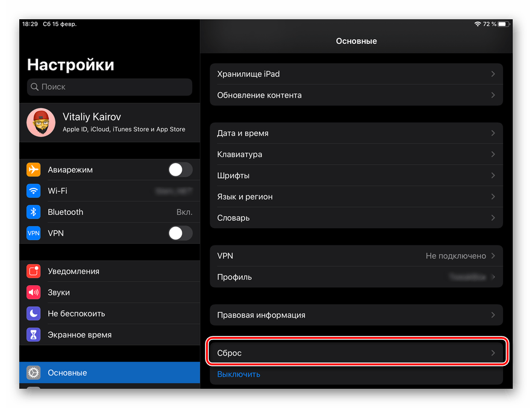Open the Правовая информация entry
The width and height of the screenshot is (532, 408).
(355, 315)
